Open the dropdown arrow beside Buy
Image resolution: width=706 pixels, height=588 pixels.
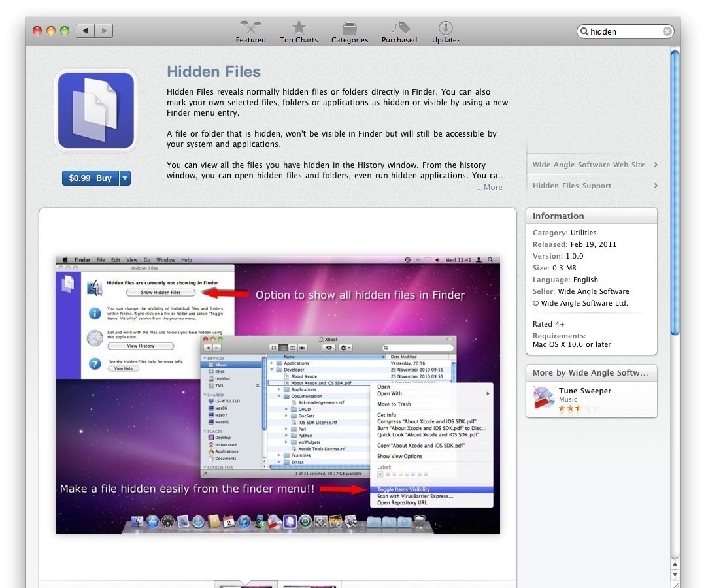125,178
